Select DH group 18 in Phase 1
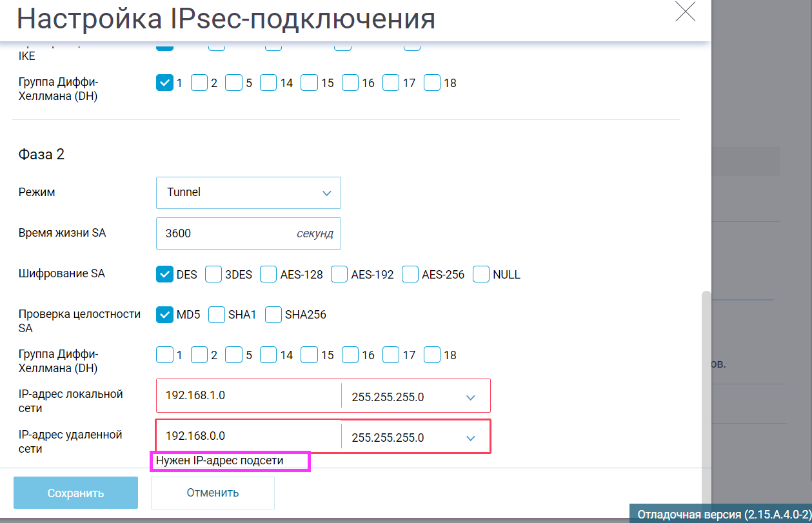 tap(432, 83)
